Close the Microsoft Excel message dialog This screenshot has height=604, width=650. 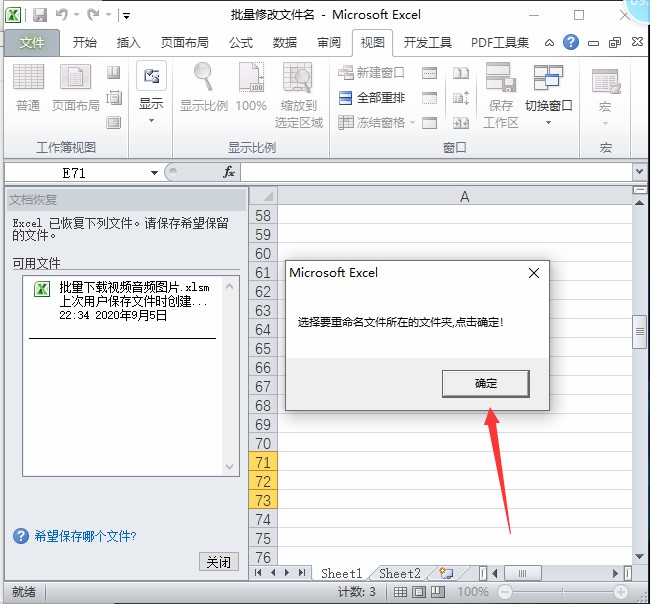(534, 273)
